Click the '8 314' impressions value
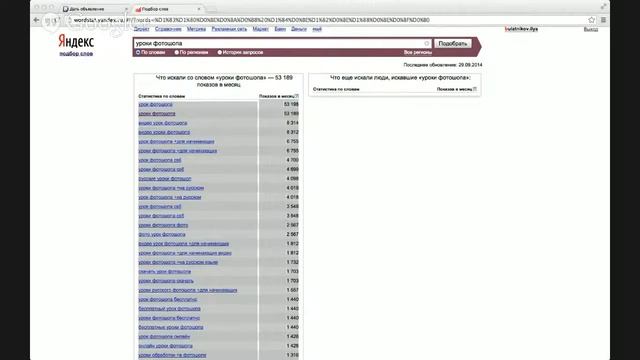The width and height of the screenshot is (640, 360). click(292, 123)
